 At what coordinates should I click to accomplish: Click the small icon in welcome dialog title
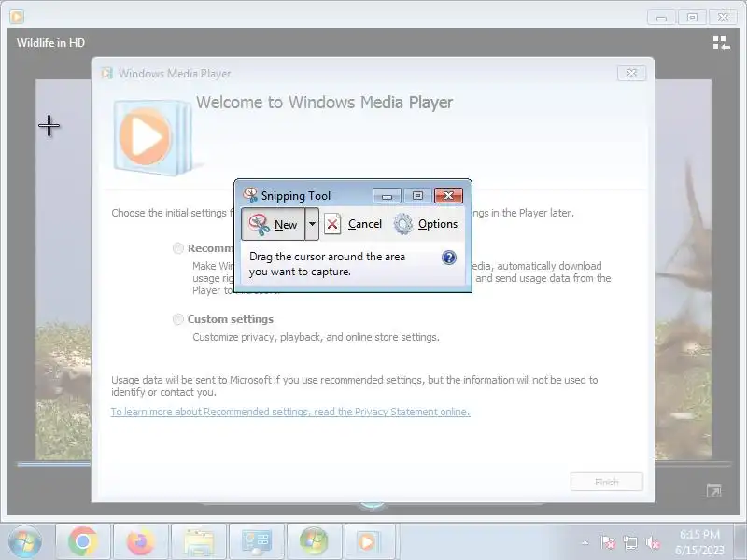(107, 74)
